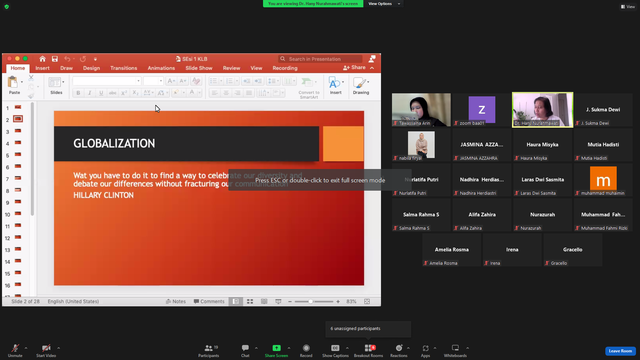Select slide 5 thumbnail in slide panel
Viewport: 640px width, 360px height.
tap(18, 155)
